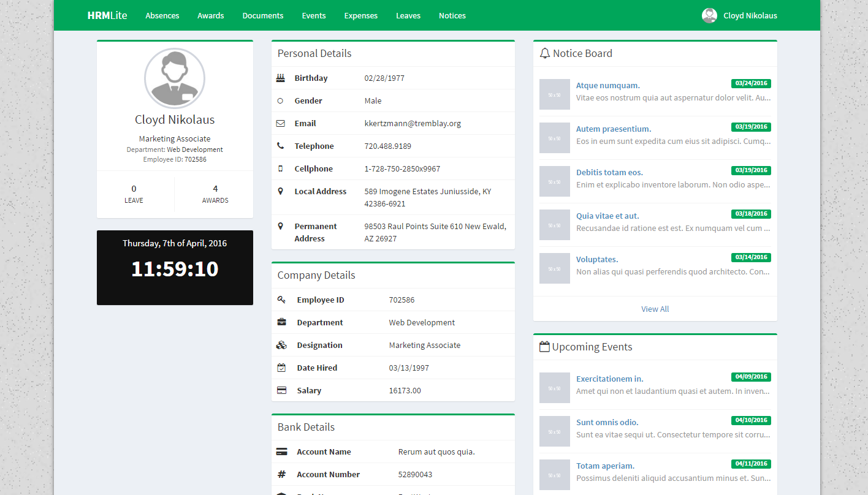Click the HRMLite logo

click(x=107, y=15)
